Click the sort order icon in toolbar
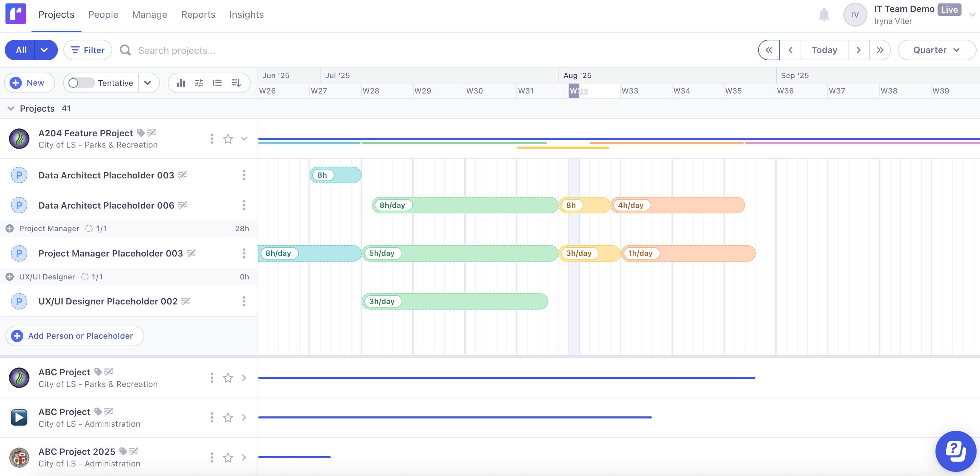Screen dimensions: 980x476 pos(236,83)
